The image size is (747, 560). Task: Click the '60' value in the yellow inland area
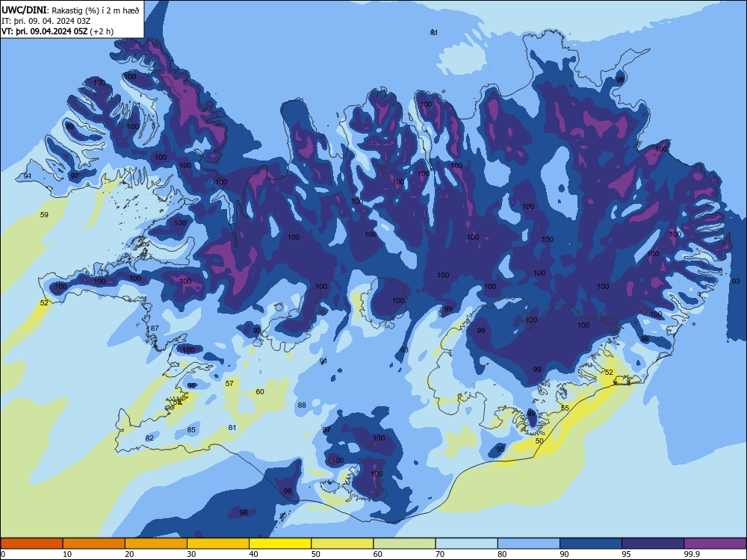[x=260, y=391]
